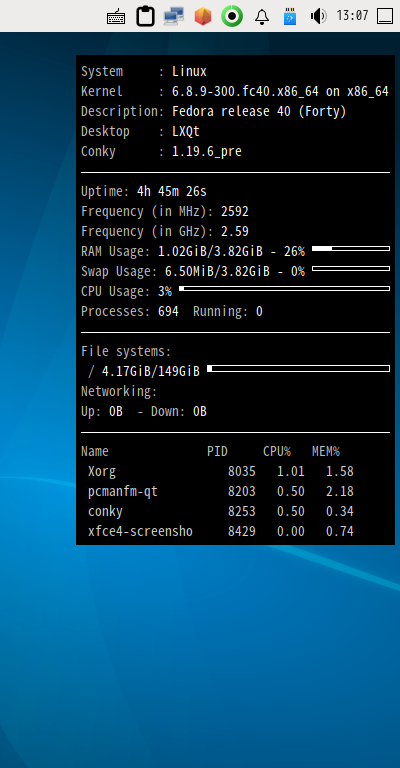The image size is (400, 768).
Task: Click the PID value '8253'
Action: [x=242, y=512]
